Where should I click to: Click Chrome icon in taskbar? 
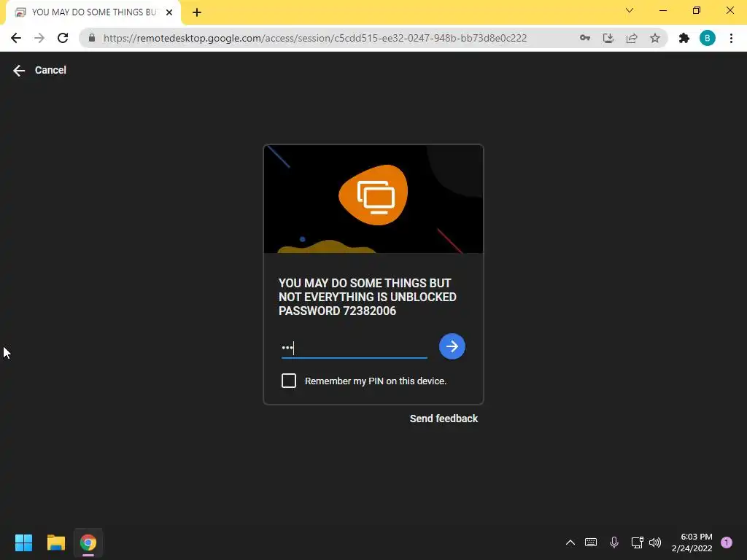[x=88, y=542]
